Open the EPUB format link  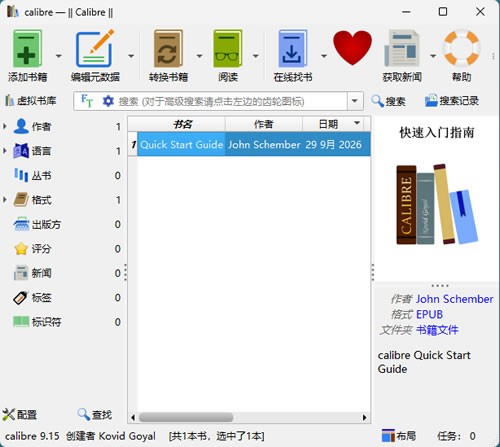tap(429, 314)
